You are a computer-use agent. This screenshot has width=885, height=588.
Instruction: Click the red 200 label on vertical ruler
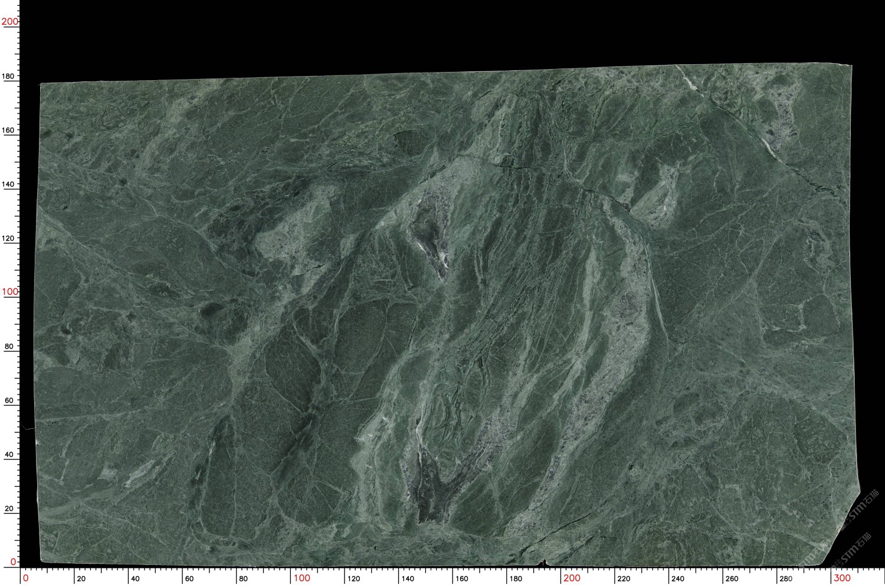coord(9,22)
